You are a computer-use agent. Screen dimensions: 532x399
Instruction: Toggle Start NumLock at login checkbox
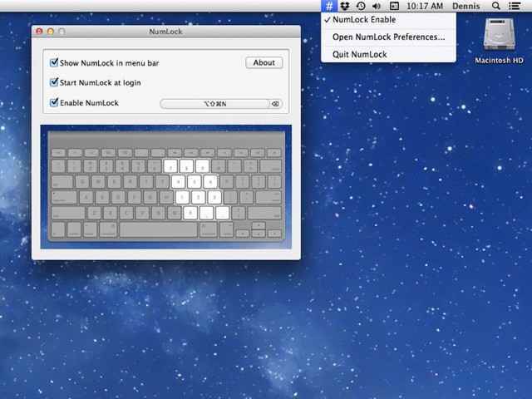tap(55, 82)
